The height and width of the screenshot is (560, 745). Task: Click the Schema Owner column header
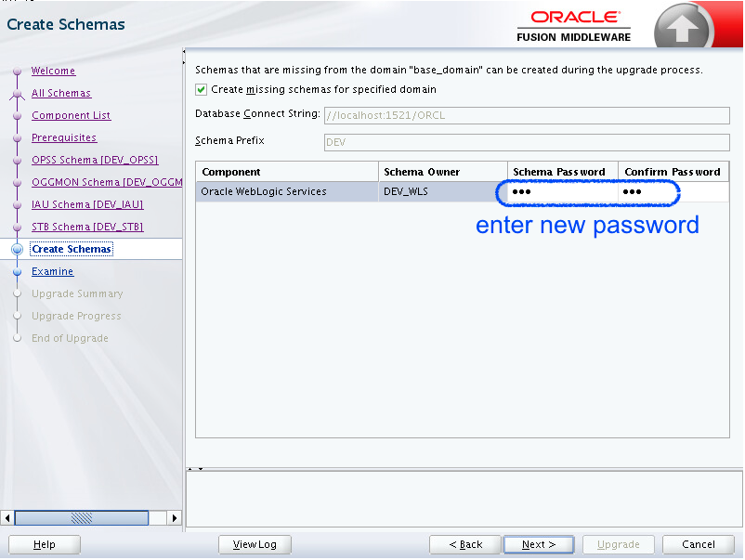point(443,172)
